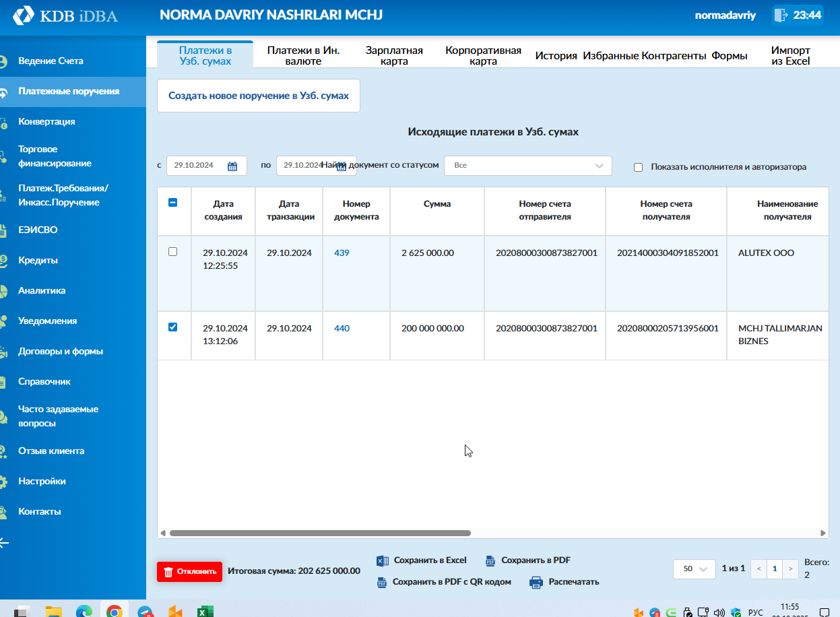Screen dimensions: 840x617
Task: Open the page size dropdown showing 50
Action: [x=694, y=569]
